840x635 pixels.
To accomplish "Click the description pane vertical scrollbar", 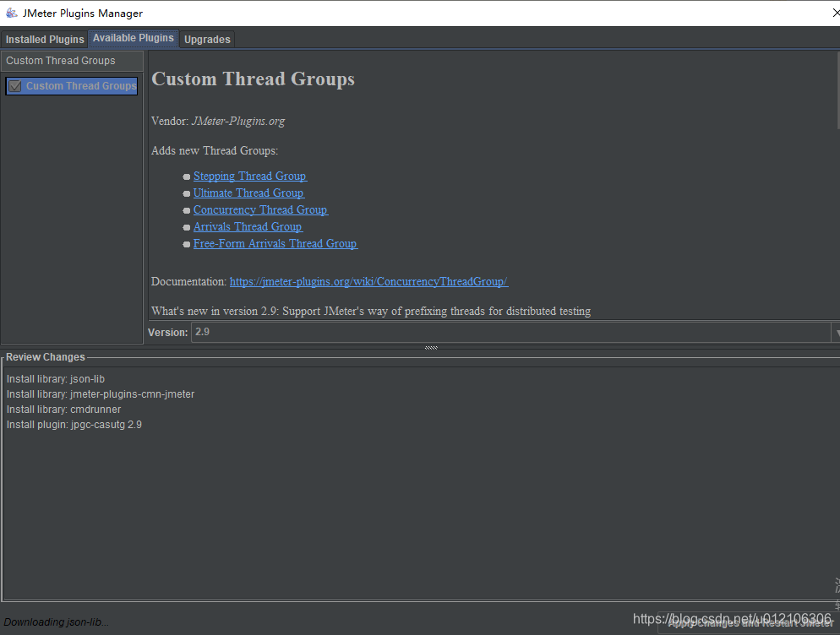I will (x=837, y=90).
